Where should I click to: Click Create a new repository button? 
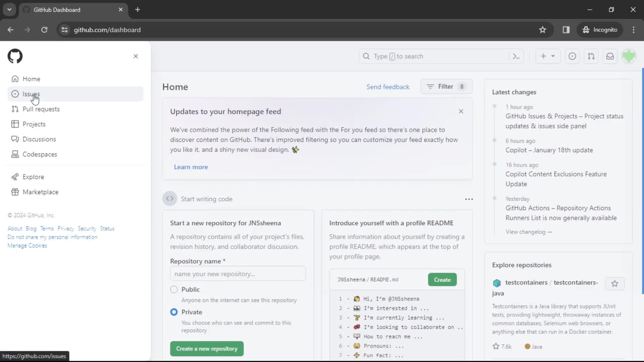point(207,349)
